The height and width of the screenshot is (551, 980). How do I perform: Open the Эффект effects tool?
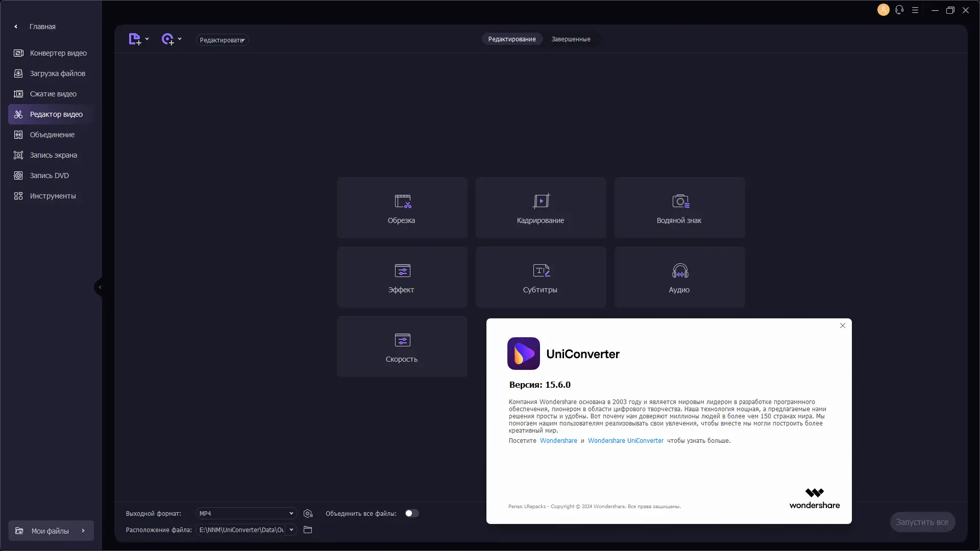[402, 277]
